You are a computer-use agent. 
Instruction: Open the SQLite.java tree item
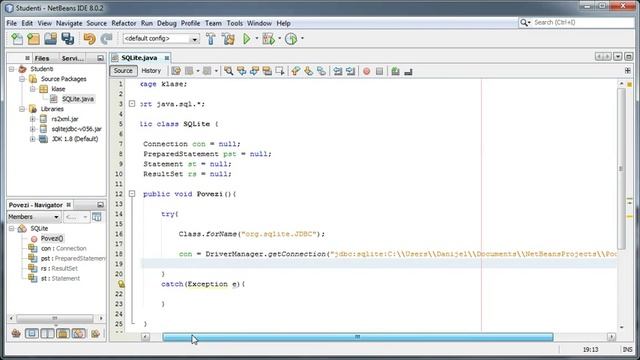(x=78, y=99)
